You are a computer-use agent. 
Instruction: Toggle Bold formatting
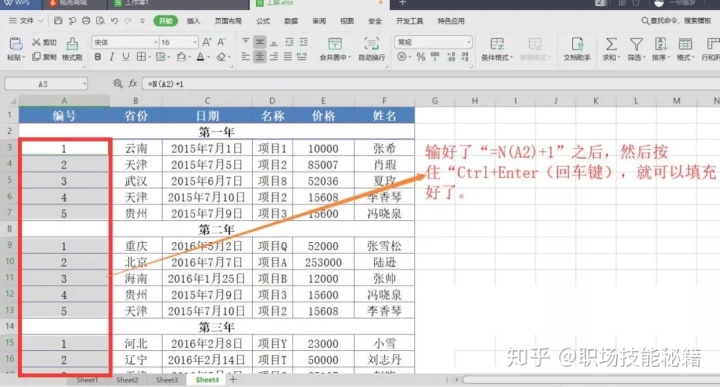pyautogui.click(x=98, y=57)
